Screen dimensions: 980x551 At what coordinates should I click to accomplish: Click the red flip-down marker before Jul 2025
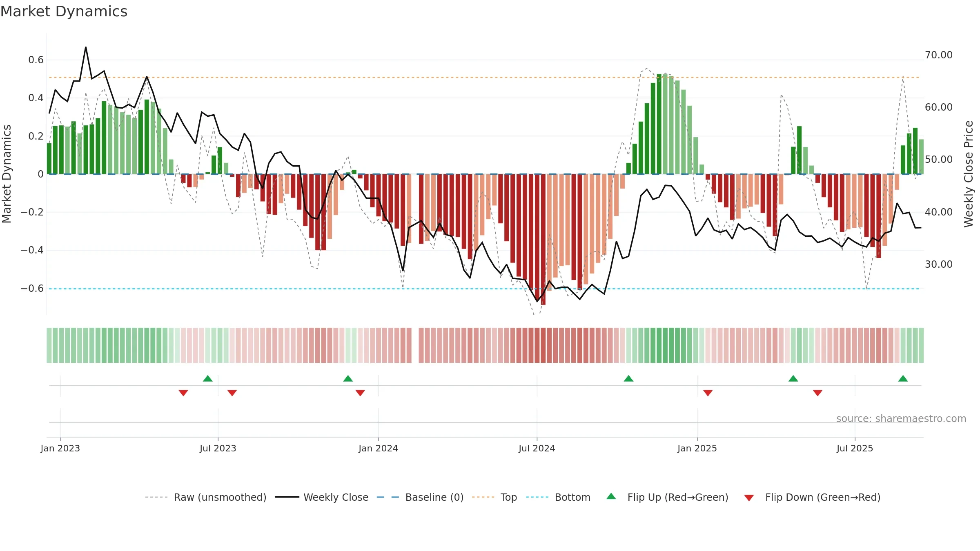[817, 393]
